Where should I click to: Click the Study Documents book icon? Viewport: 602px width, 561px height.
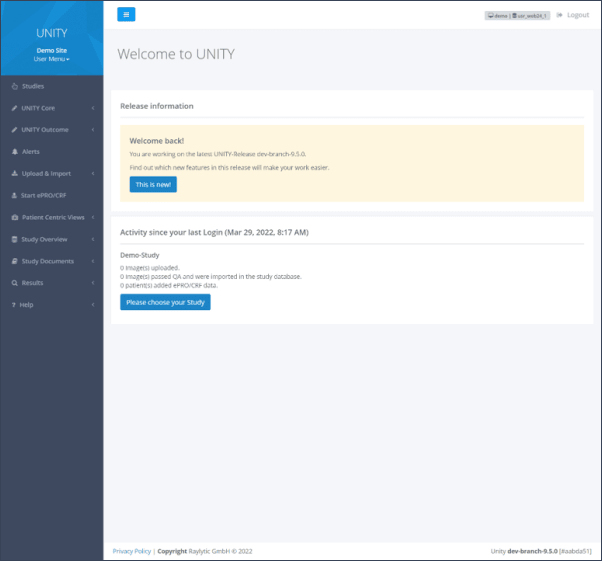13,261
